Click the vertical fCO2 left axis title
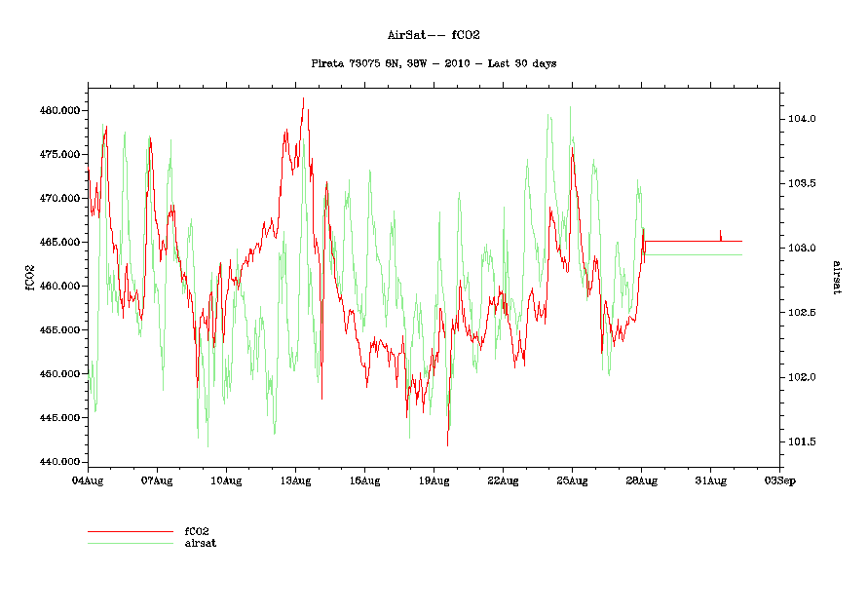 pos(29,278)
